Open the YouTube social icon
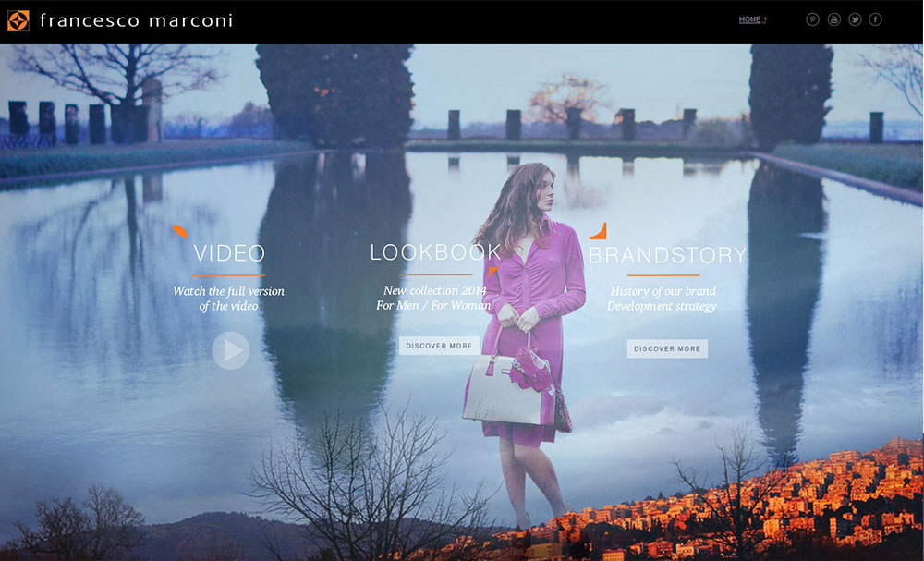This screenshot has width=924, height=561. click(833, 19)
